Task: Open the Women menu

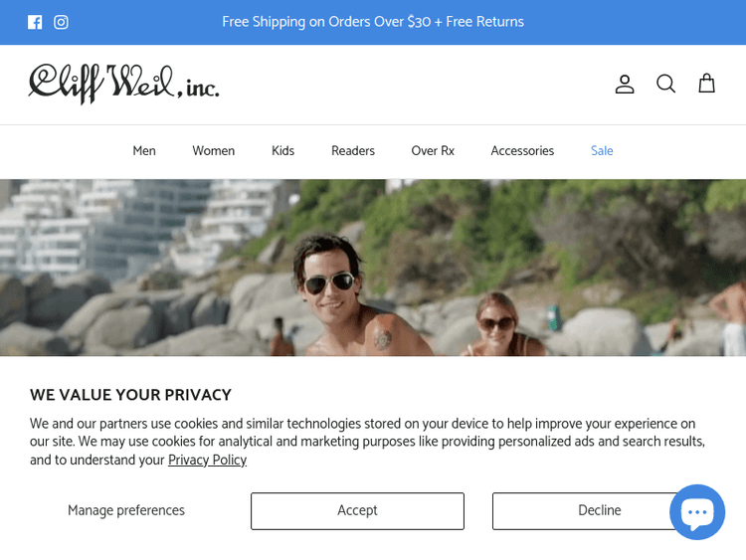Action: [x=214, y=151]
